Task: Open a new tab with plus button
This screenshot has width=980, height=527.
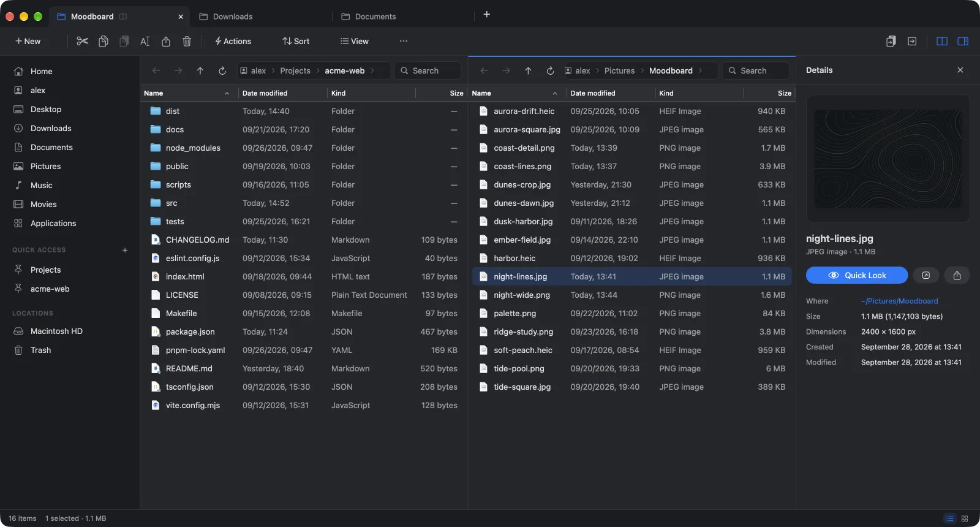Action: click(487, 14)
